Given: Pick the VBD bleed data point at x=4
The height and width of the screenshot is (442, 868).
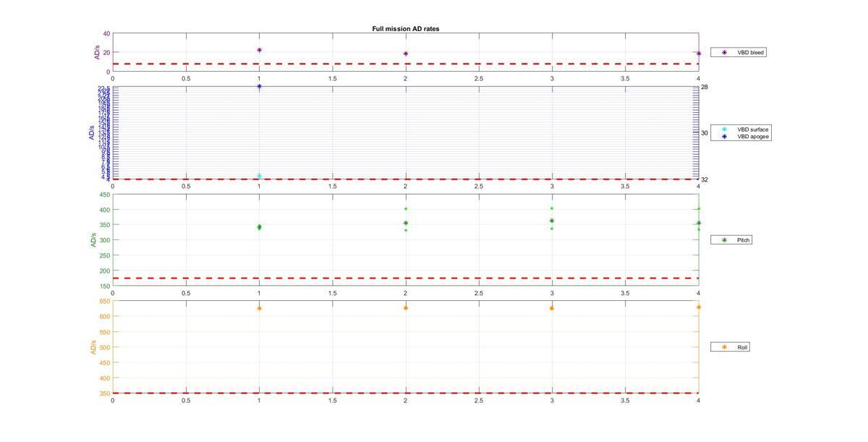Looking at the screenshot, I should [698, 53].
